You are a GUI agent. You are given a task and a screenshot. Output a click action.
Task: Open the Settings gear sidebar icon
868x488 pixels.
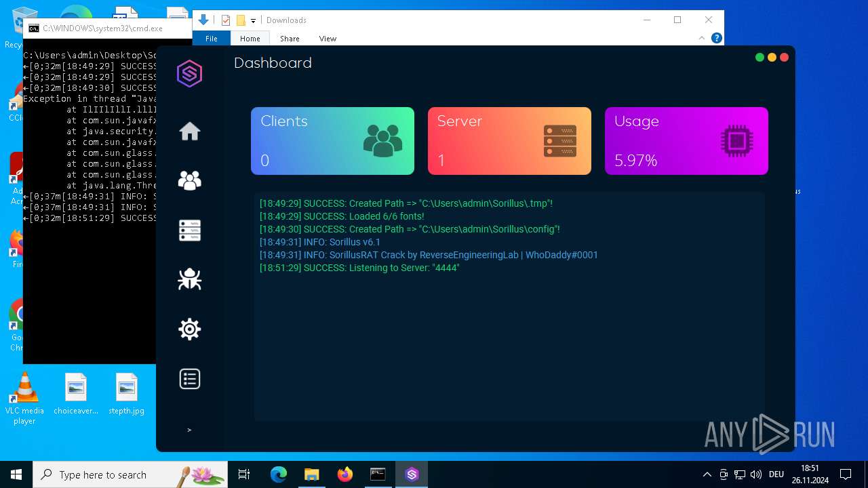tap(189, 329)
